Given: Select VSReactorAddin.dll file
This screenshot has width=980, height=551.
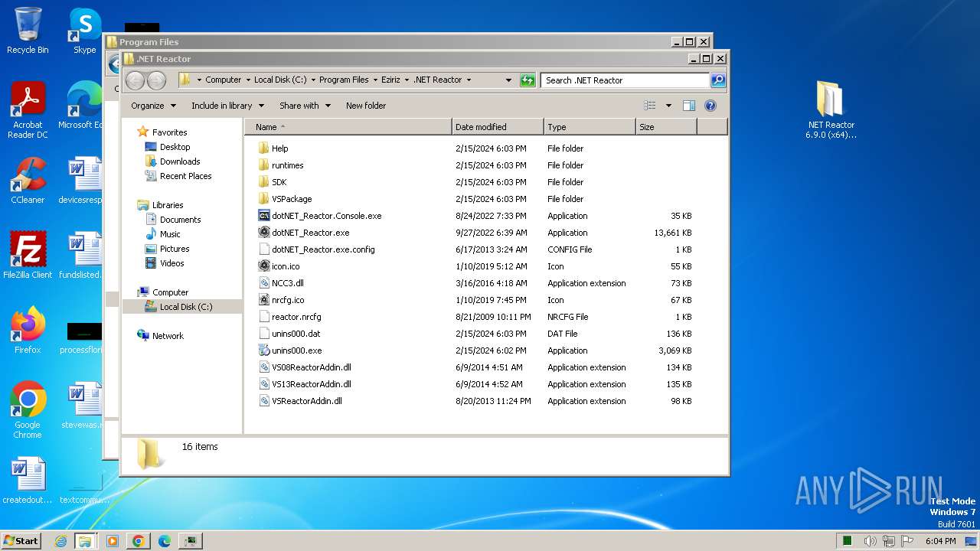Looking at the screenshot, I should [x=307, y=401].
